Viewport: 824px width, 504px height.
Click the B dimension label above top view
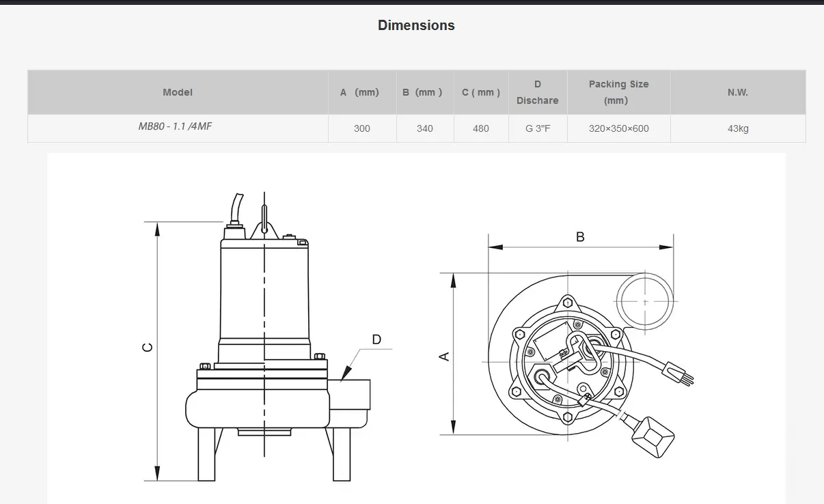pyautogui.click(x=580, y=237)
